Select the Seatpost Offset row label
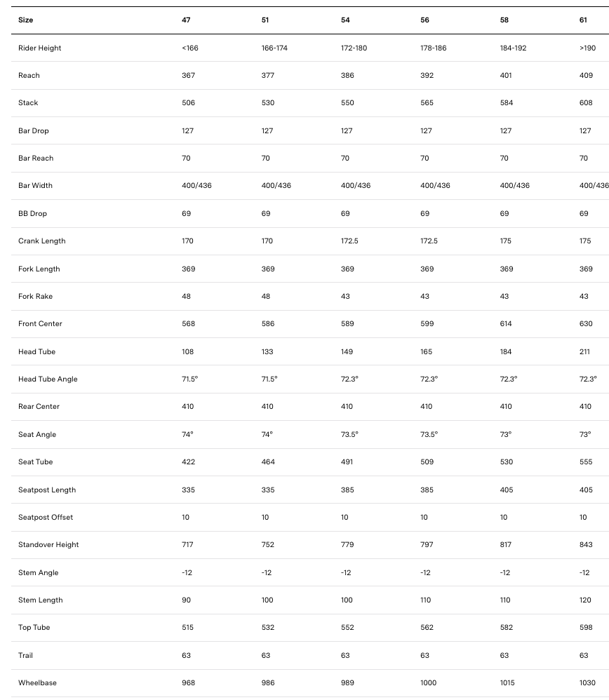The height and width of the screenshot is (700, 609). [46, 518]
